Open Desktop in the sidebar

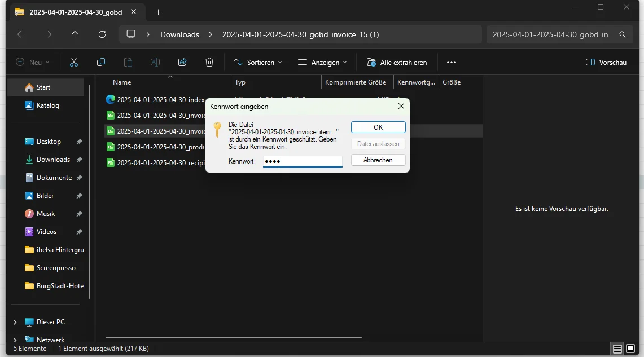coord(49,142)
